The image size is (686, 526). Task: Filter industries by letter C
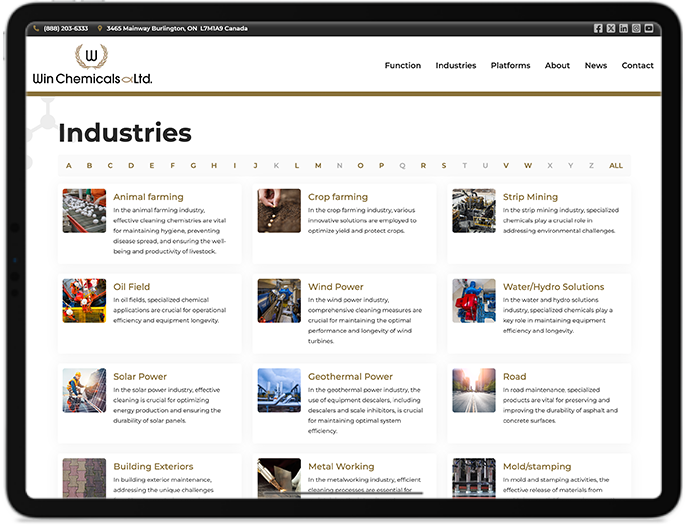coord(111,166)
